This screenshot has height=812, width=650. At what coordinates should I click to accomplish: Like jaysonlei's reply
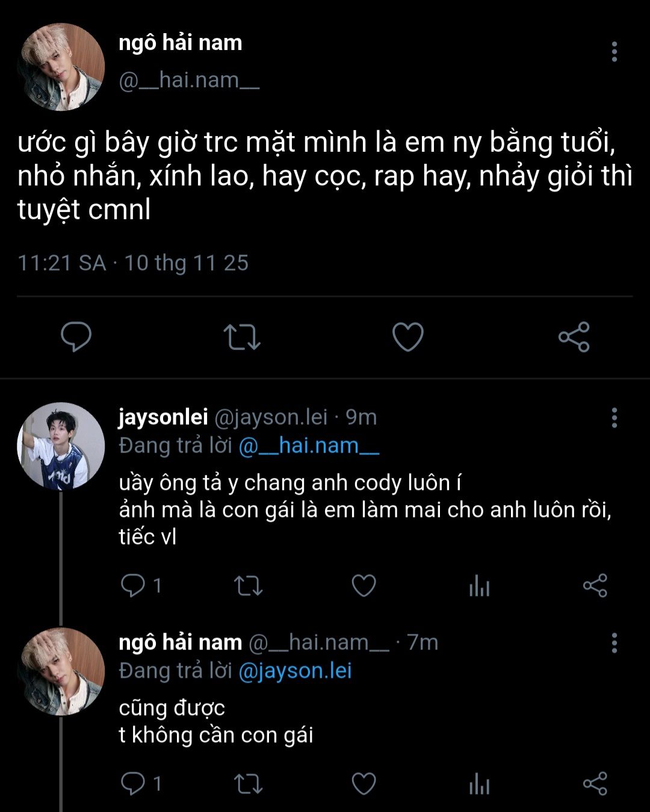pyautogui.click(x=364, y=585)
